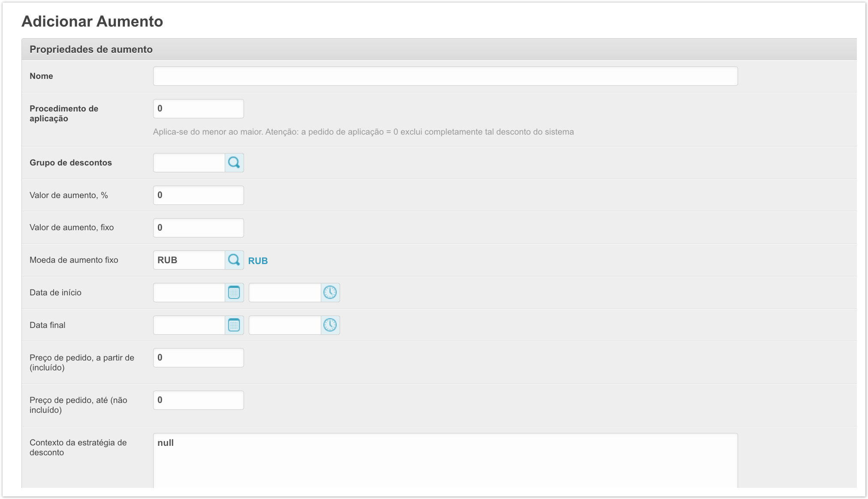Focus Preço de pedido, até field
The height and width of the screenshot is (499, 868).
pyautogui.click(x=198, y=400)
